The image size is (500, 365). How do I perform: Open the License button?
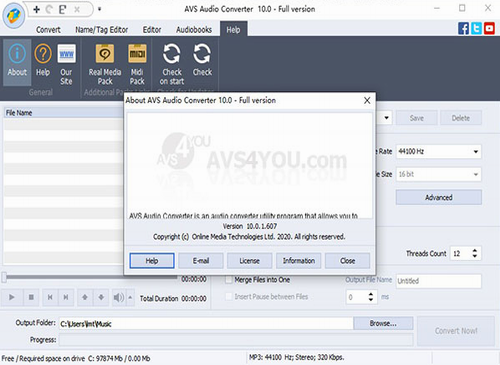pos(249,261)
